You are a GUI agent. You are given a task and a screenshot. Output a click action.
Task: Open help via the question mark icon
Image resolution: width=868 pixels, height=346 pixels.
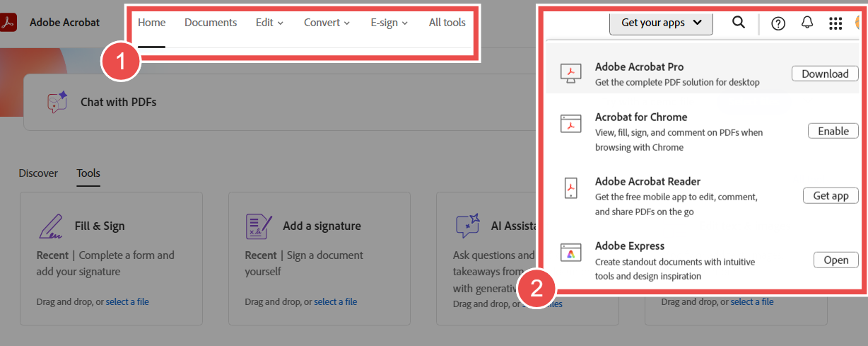click(x=778, y=23)
